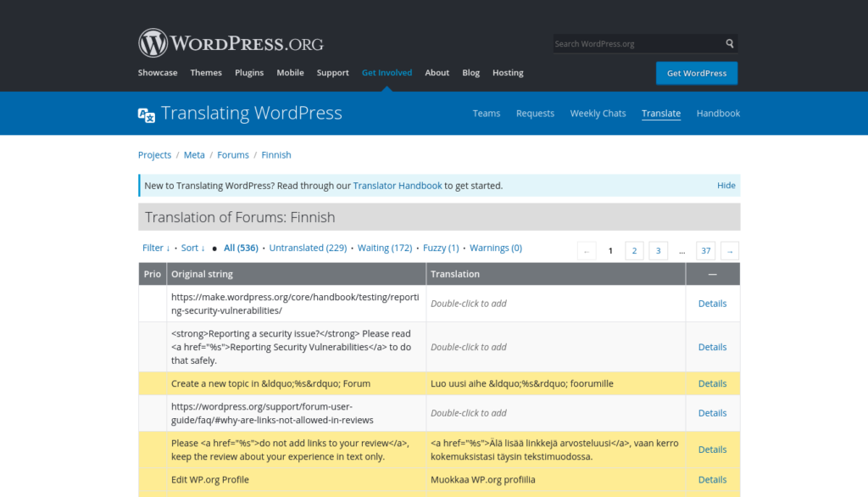Viewport: 868px width, 497px height.
Task: Click the Meta breadcrumb
Action: [x=194, y=155]
